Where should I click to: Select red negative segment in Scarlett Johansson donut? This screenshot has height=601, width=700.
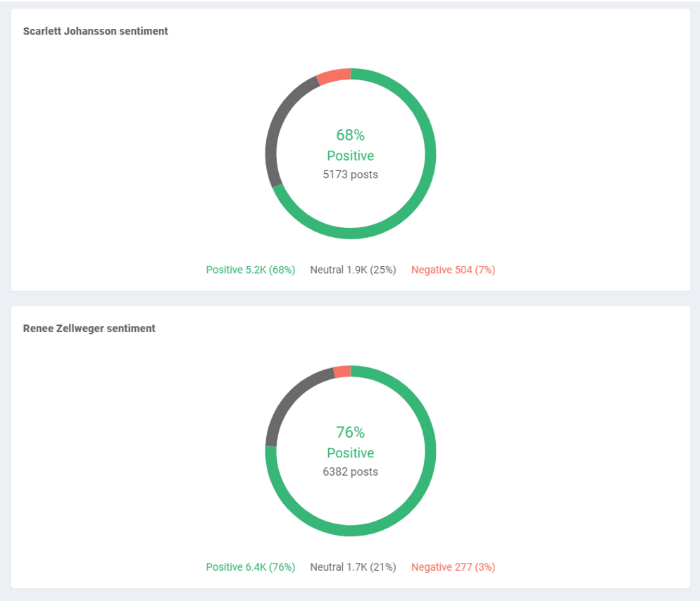(x=334, y=76)
